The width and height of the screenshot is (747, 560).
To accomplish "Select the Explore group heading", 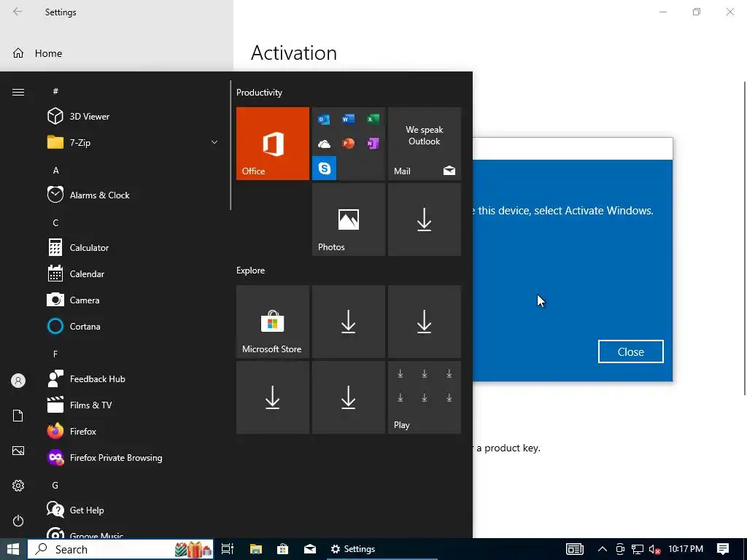I will tap(251, 271).
